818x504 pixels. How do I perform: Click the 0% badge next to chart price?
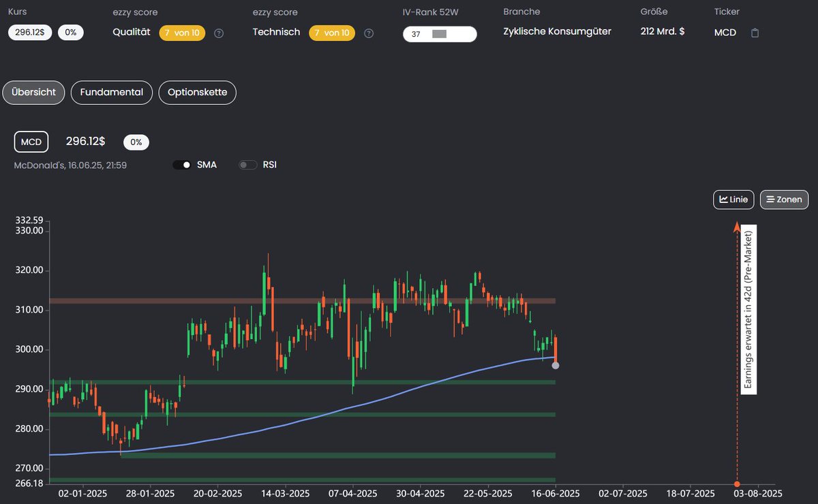pos(136,142)
